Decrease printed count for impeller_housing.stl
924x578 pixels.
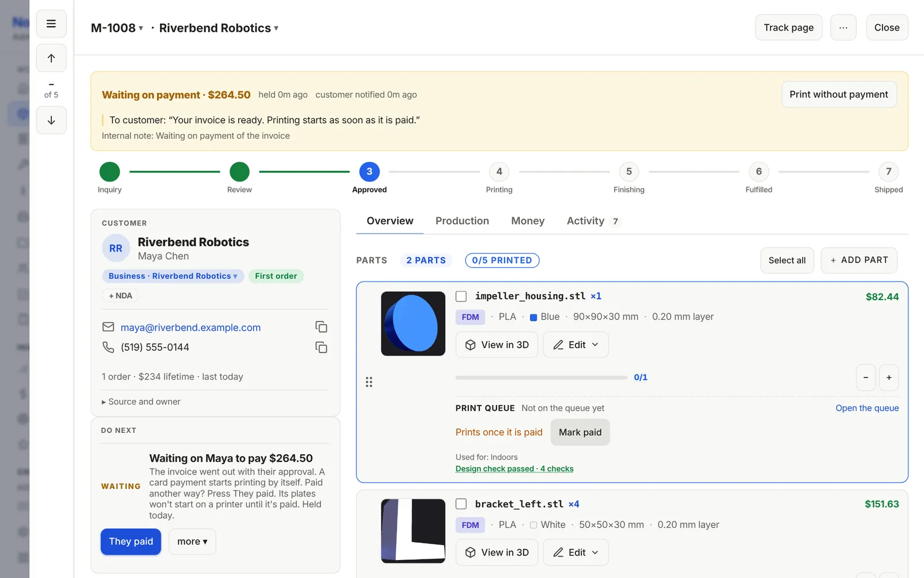tap(866, 377)
